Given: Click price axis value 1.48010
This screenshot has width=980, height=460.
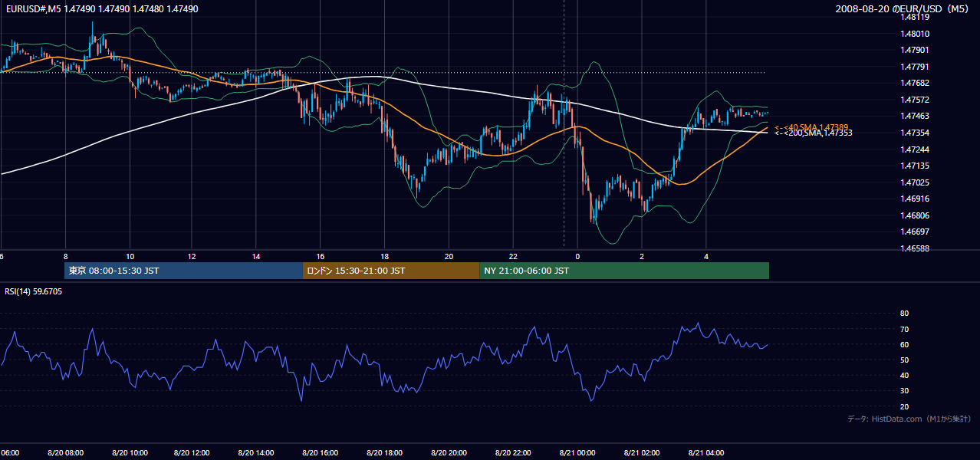Looking at the screenshot, I should coord(916,34).
